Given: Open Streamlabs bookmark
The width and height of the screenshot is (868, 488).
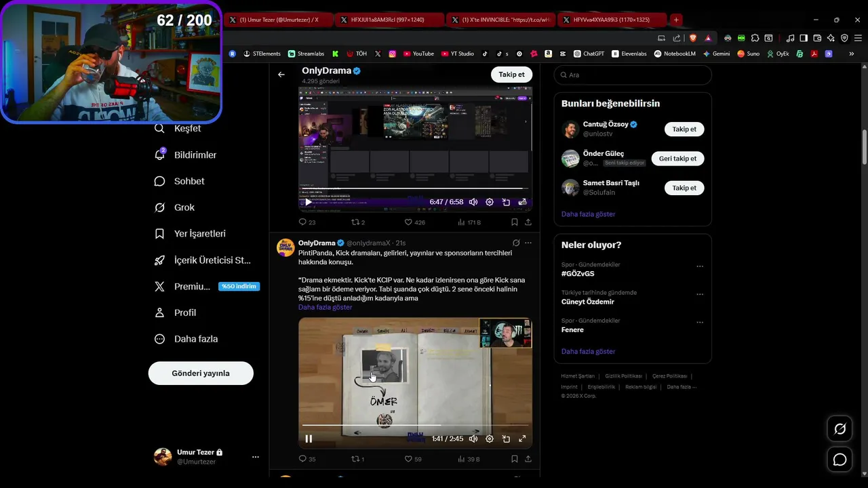Looking at the screenshot, I should tap(307, 54).
